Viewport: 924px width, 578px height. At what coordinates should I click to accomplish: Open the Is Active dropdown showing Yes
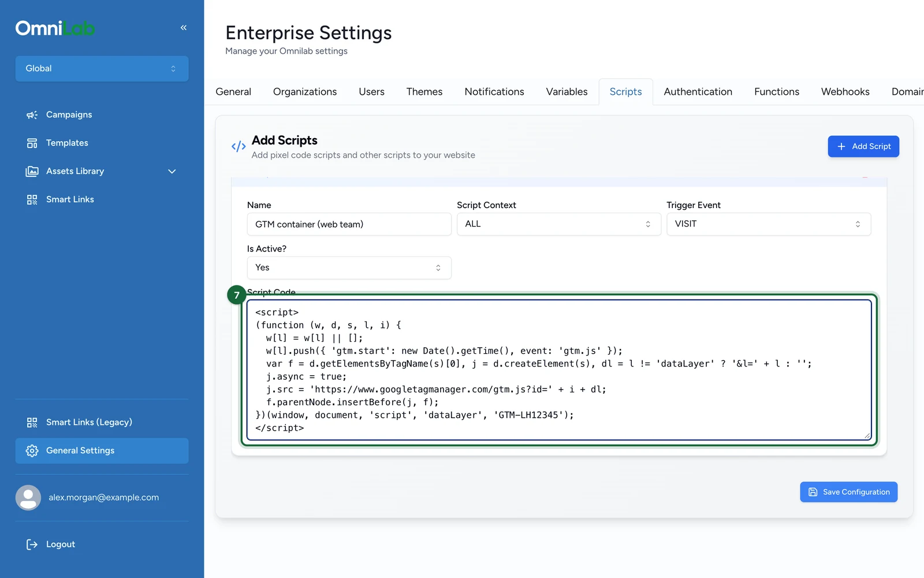point(349,268)
